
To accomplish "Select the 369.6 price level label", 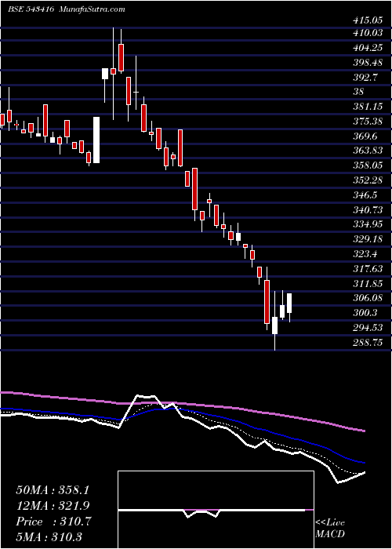I will [365, 136].
